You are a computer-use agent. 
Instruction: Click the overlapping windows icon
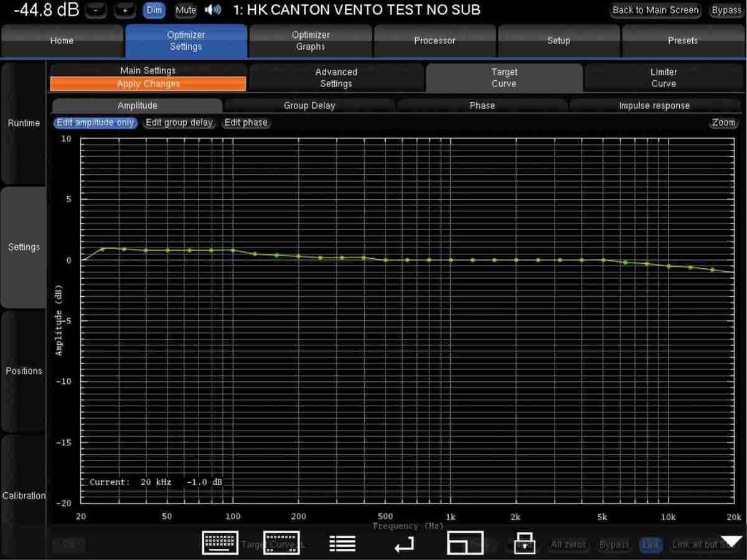[466, 543]
